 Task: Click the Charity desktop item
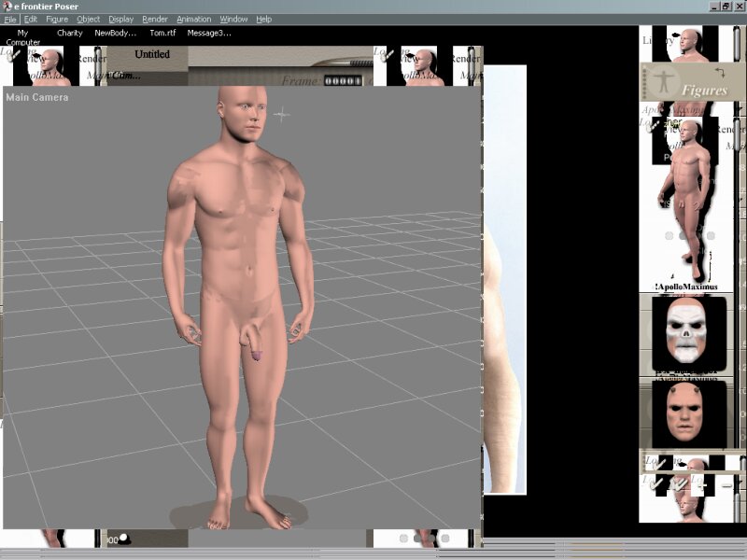coord(69,33)
